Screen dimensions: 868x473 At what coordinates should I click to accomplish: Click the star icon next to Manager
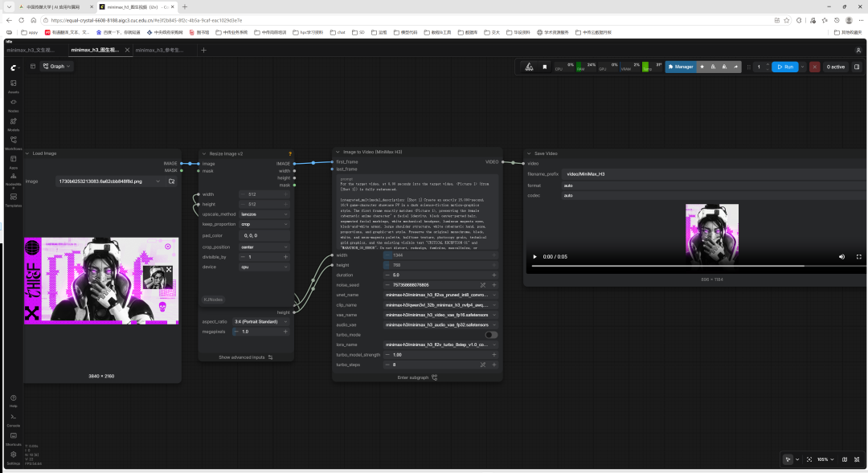(702, 67)
